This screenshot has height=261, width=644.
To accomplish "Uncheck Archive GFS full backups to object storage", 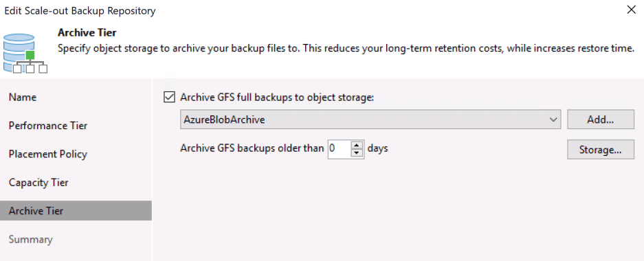I will 169,98.
